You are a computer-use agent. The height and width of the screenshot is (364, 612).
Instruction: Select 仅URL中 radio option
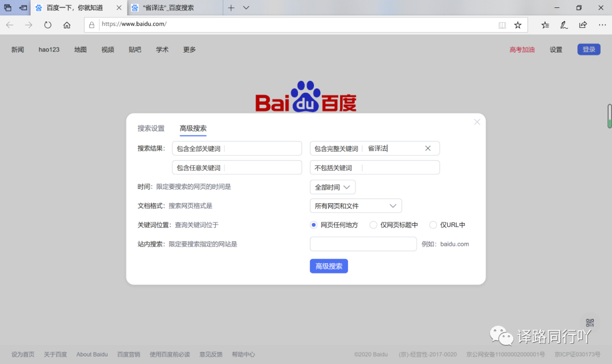(433, 225)
